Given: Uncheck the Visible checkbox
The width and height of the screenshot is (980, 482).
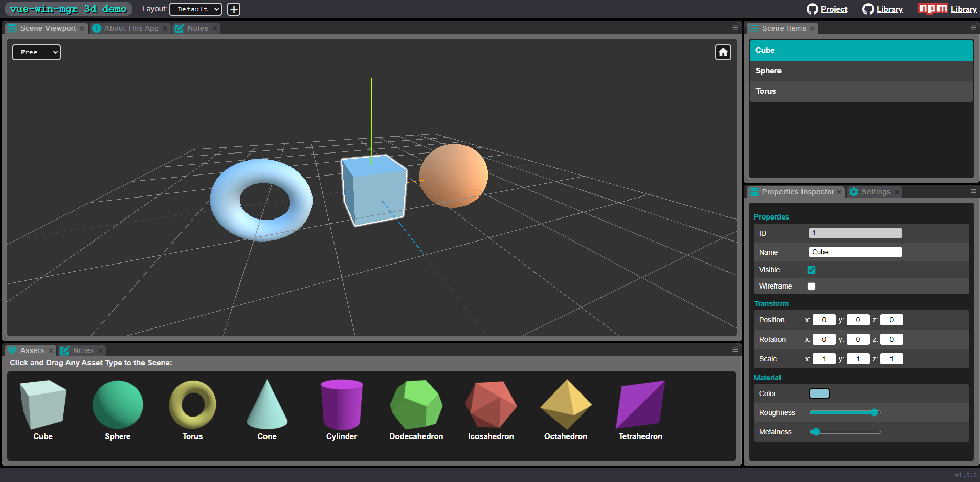Looking at the screenshot, I should tap(811, 270).
